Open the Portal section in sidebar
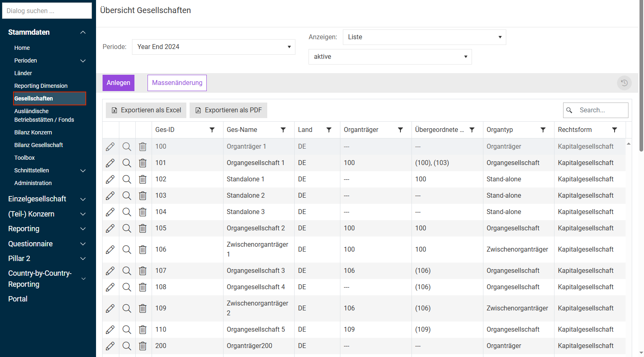The width and height of the screenshot is (644, 357). pyautogui.click(x=18, y=299)
